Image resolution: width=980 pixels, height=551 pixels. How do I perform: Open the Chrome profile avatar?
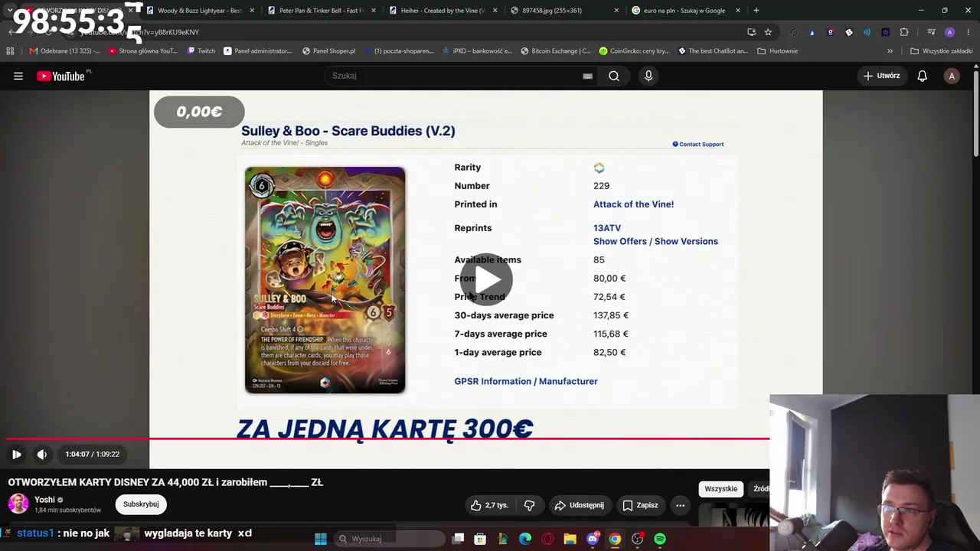(950, 32)
